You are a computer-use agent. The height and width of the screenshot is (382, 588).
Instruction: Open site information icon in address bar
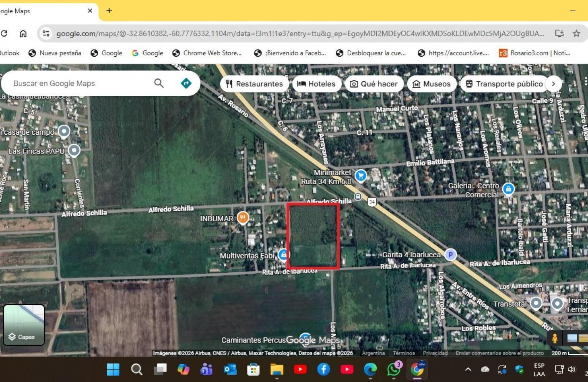[46, 33]
